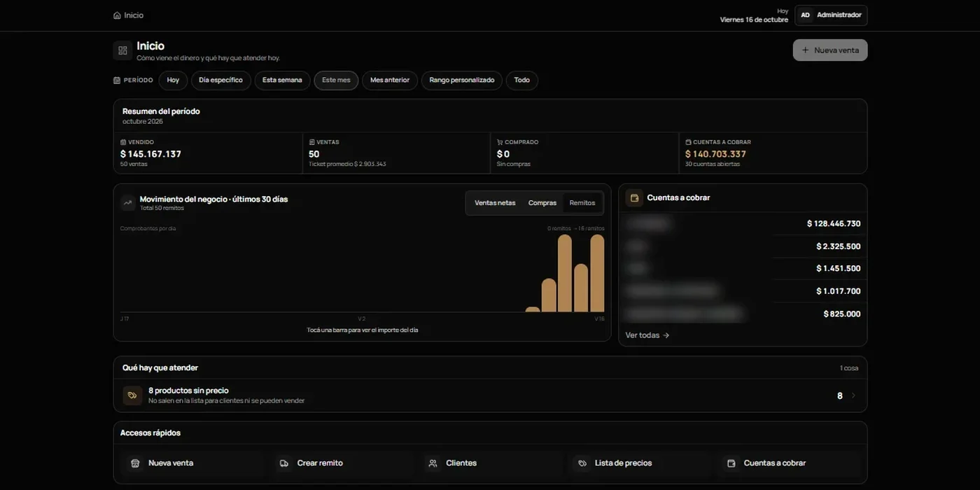The image size is (980, 490).
Task: Click the trend chart icon in Movimiento del negocio
Action: [127, 203]
